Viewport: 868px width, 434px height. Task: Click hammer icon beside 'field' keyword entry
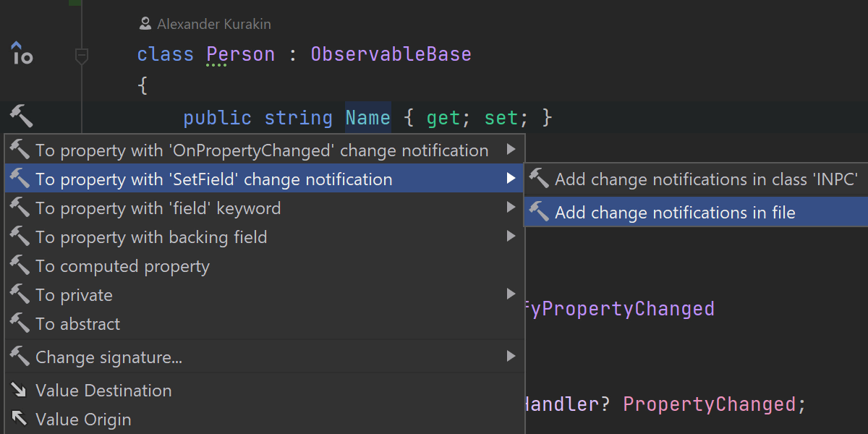[x=20, y=208]
